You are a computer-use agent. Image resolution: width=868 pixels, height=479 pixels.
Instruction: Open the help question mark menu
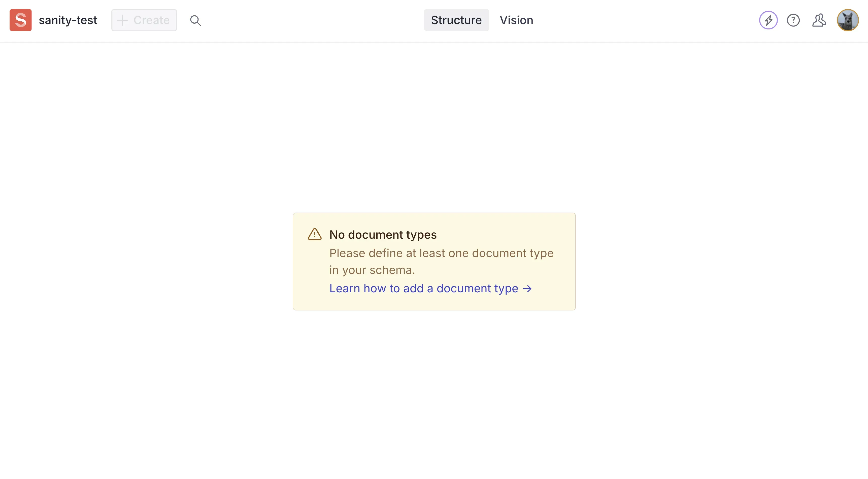[x=793, y=20]
